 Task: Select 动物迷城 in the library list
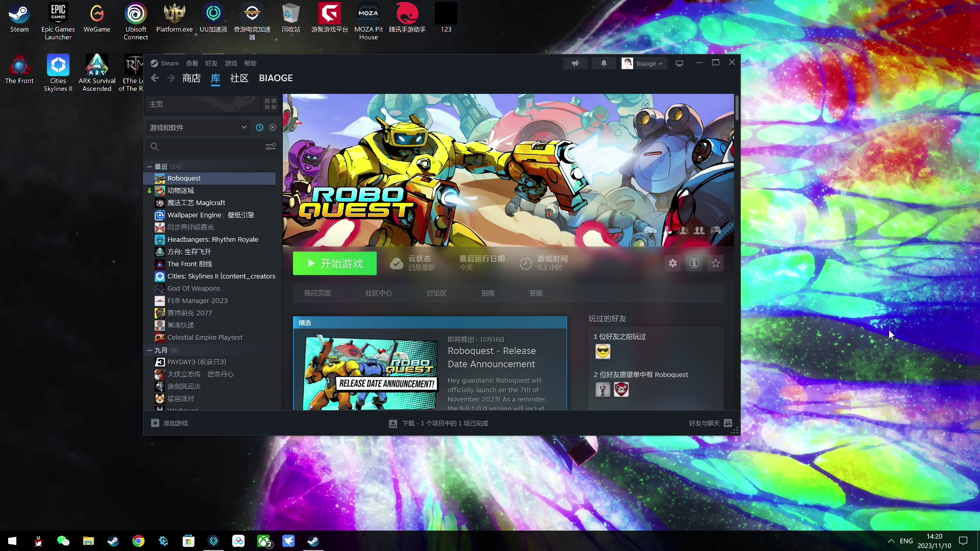click(x=214, y=190)
